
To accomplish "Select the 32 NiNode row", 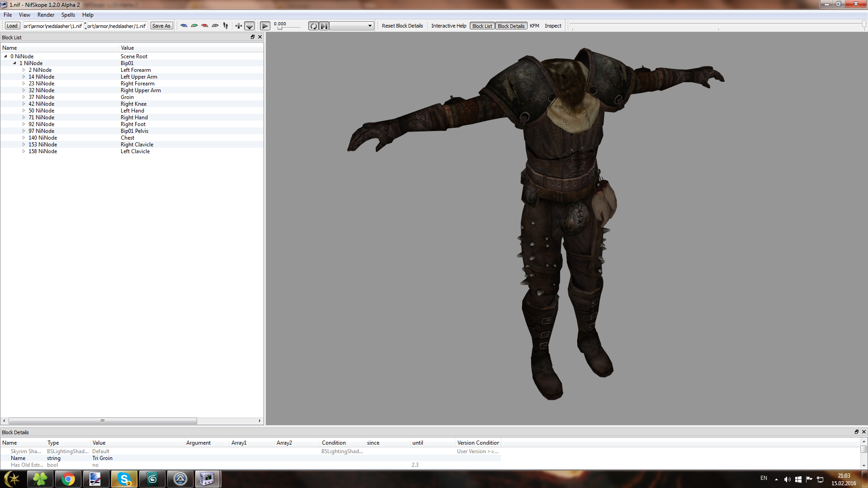I will [x=132, y=90].
